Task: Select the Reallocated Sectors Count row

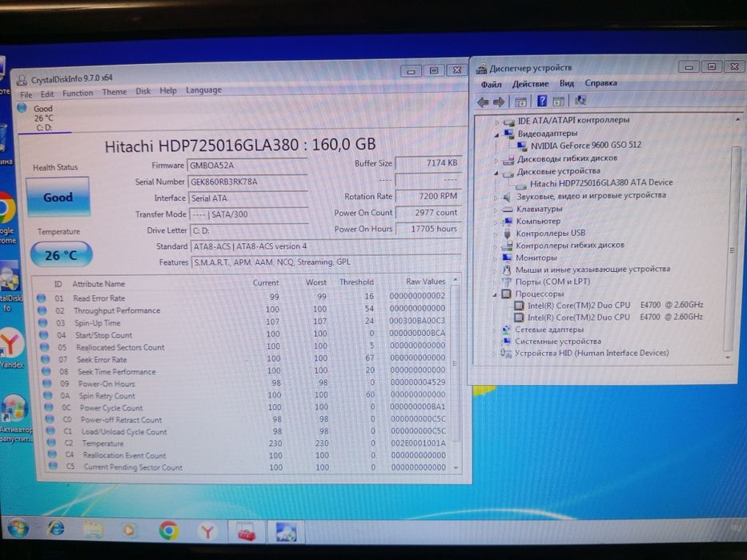Action: coord(244,346)
